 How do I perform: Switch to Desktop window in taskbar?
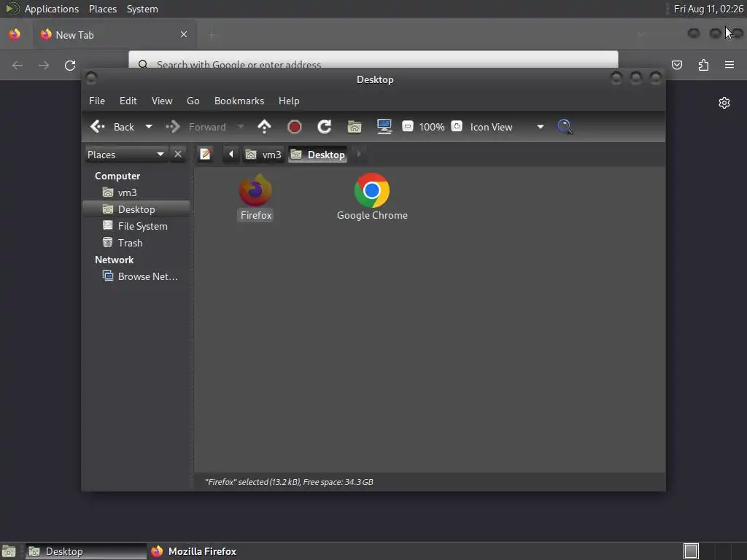coord(86,551)
